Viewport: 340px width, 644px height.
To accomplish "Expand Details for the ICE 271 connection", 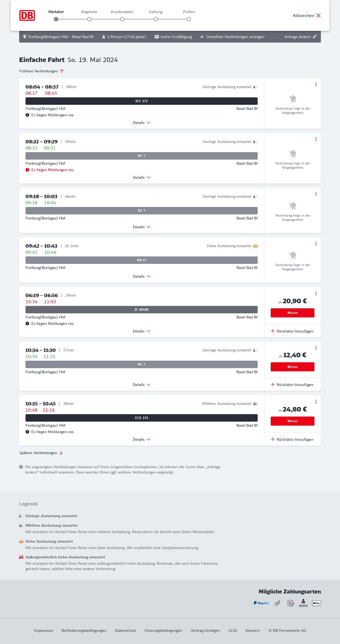I will tap(142, 123).
